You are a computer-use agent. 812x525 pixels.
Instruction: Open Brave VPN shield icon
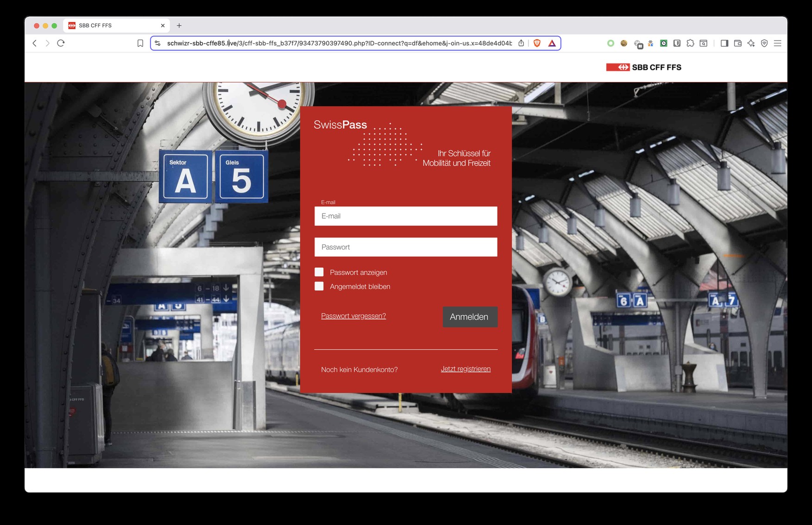click(764, 43)
